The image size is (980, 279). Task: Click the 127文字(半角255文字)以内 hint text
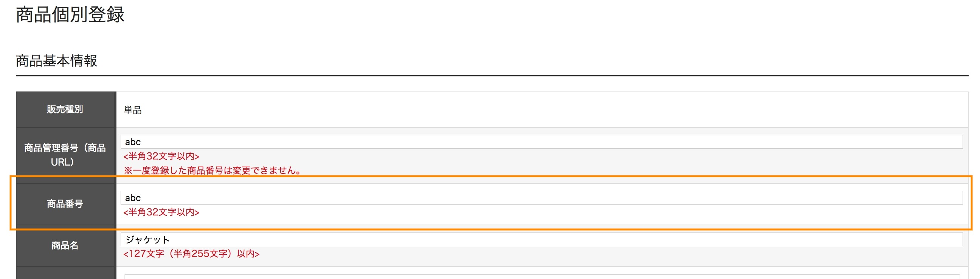click(191, 254)
